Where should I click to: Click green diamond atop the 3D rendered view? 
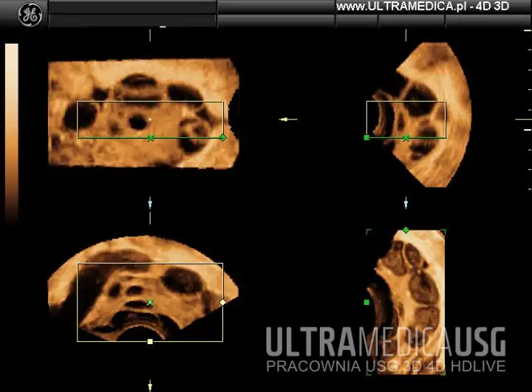tap(406, 230)
